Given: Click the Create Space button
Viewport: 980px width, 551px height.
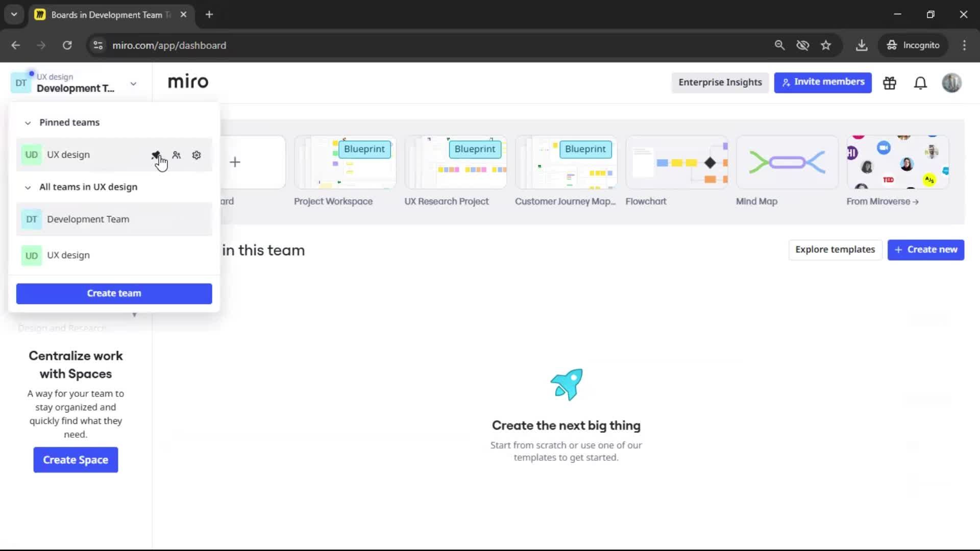Looking at the screenshot, I should pyautogui.click(x=76, y=460).
